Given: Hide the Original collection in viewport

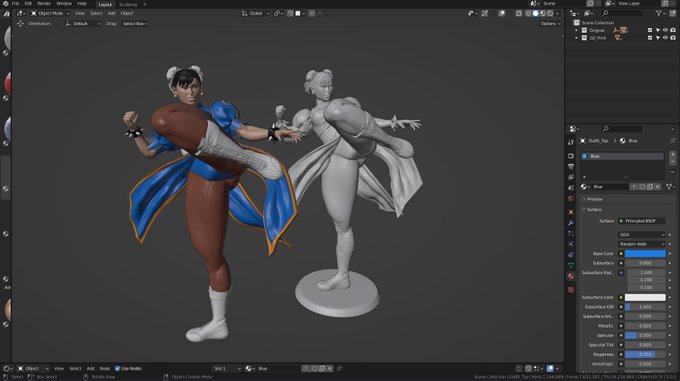Looking at the screenshot, I should [x=665, y=30].
